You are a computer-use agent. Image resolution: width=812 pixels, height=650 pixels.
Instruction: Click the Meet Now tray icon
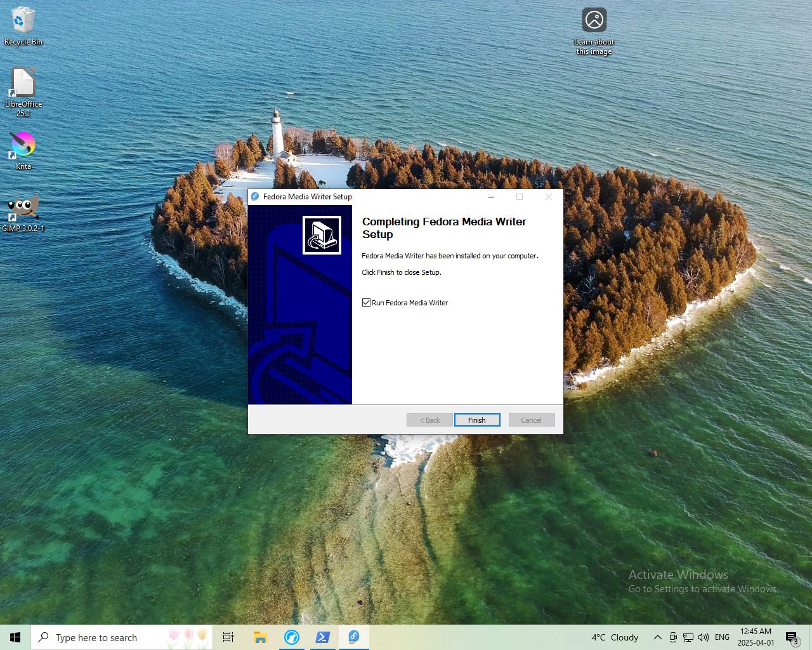point(673,637)
